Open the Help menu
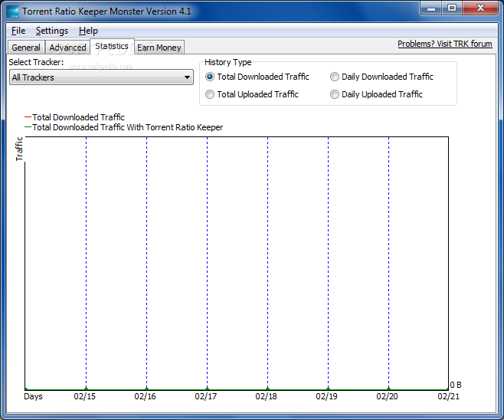The height and width of the screenshot is (420, 504). coord(88,31)
